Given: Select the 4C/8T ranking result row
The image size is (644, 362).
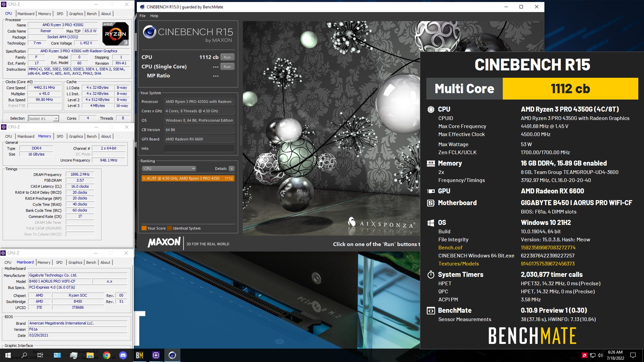Looking at the screenshot, I should click(x=188, y=178).
